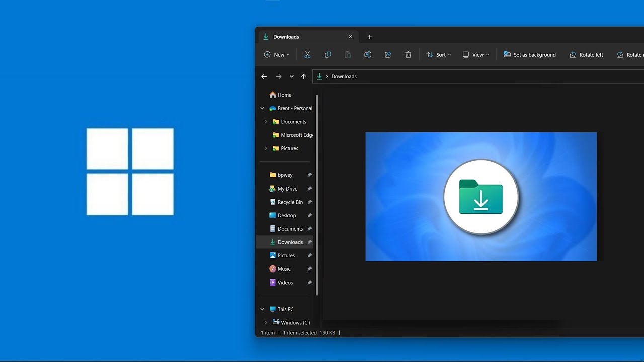Click the pin icon next to bpwey

tap(309, 175)
